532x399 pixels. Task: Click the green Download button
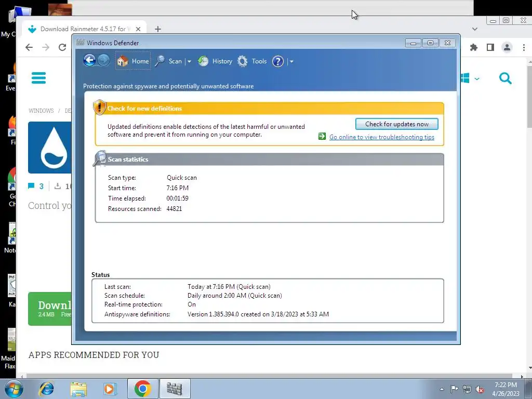click(49, 309)
